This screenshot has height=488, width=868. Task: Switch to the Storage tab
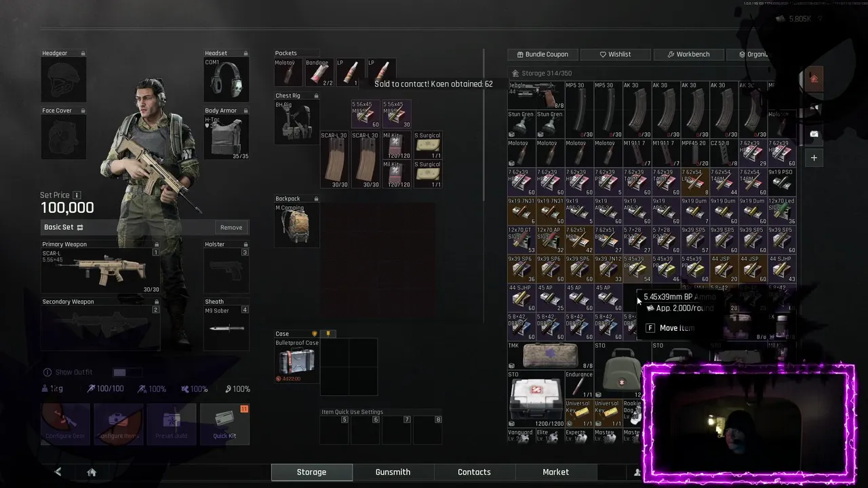pos(311,472)
